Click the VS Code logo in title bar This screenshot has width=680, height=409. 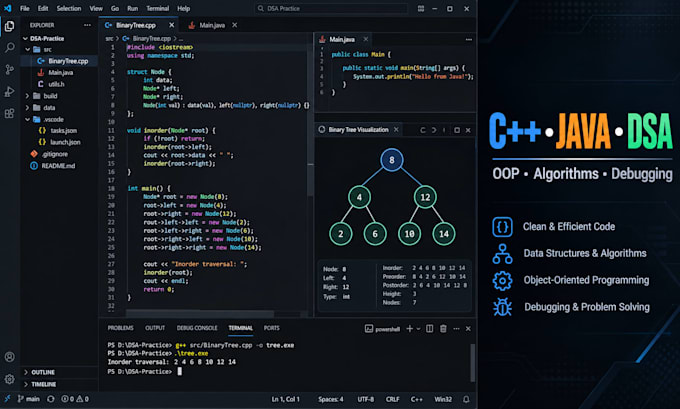point(7,8)
